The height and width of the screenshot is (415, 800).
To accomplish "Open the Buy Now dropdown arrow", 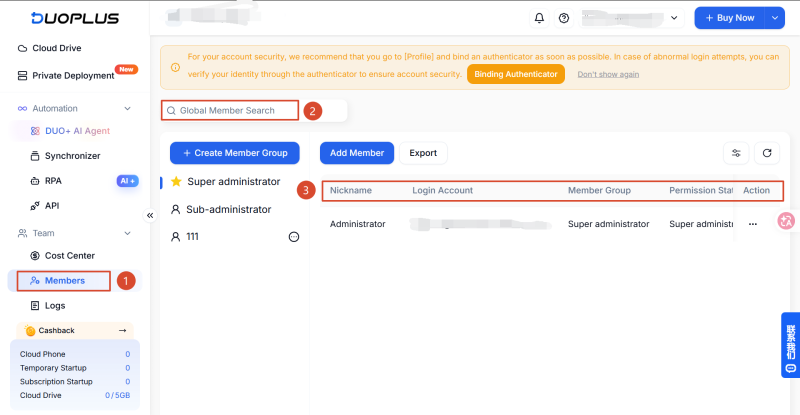I will tap(774, 18).
